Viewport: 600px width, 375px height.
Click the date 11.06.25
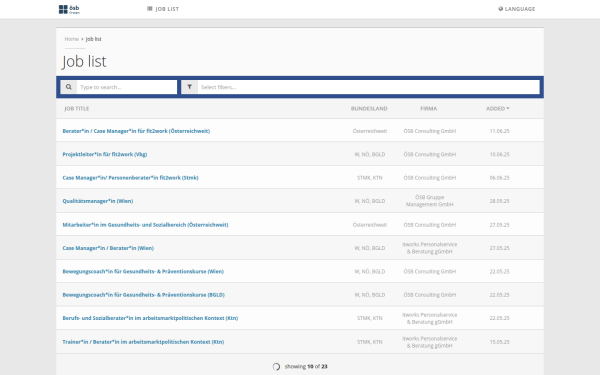pos(499,131)
